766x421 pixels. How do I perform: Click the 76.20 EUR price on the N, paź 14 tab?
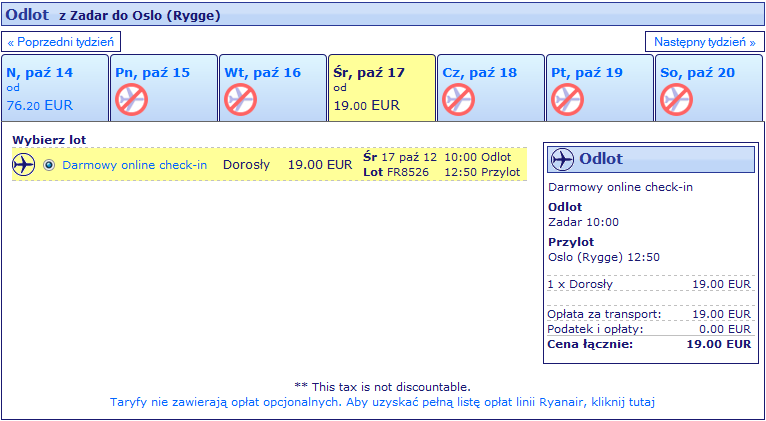point(40,105)
